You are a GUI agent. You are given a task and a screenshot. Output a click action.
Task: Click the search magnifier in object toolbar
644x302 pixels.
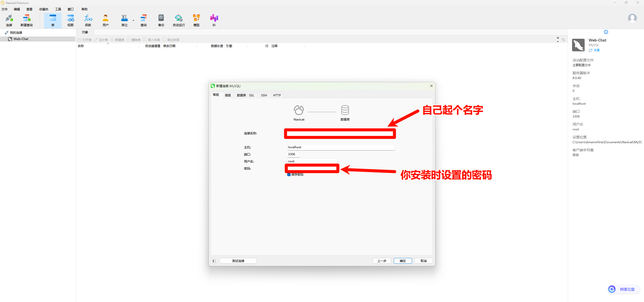point(563,40)
